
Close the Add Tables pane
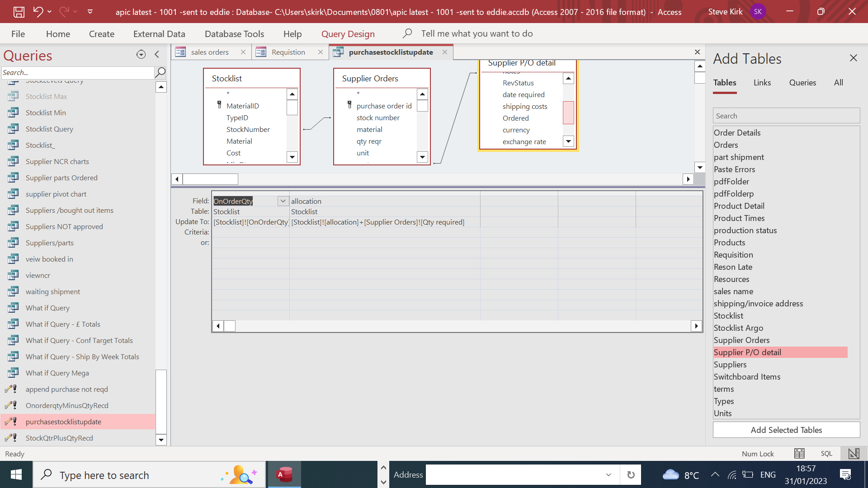[853, 58]
